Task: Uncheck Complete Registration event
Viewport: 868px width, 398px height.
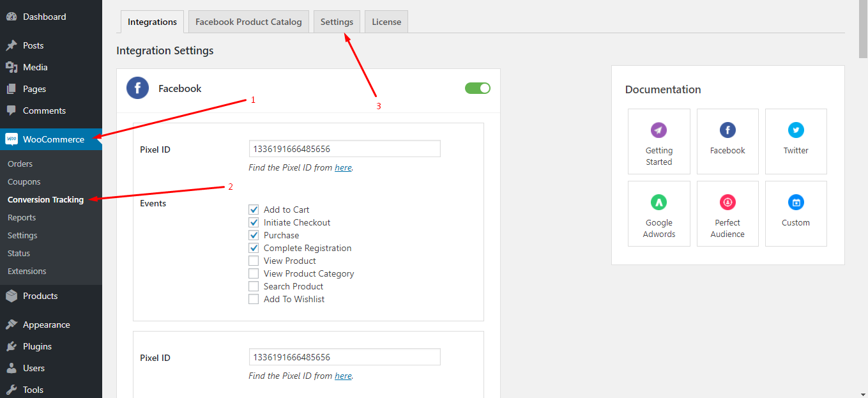Action: (254, 248)
